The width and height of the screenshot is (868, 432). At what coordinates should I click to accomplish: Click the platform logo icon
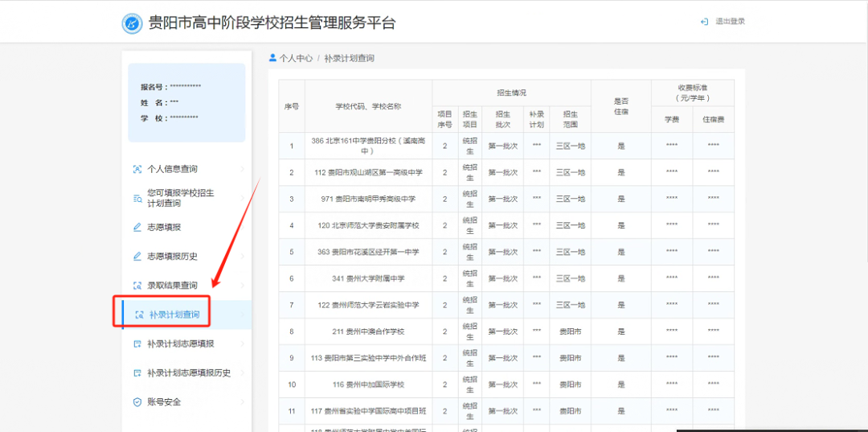click(x=133, y=23)
